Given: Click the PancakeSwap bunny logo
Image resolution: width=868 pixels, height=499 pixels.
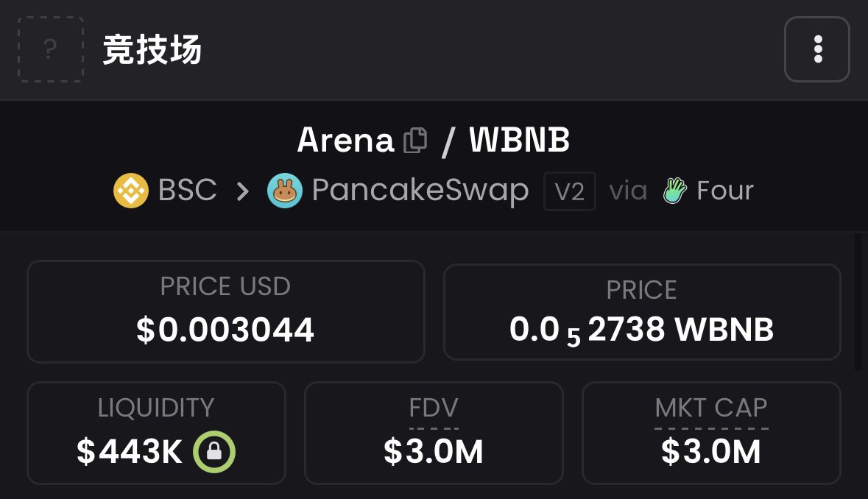Looking at the screenshot, I should (284, 191).
